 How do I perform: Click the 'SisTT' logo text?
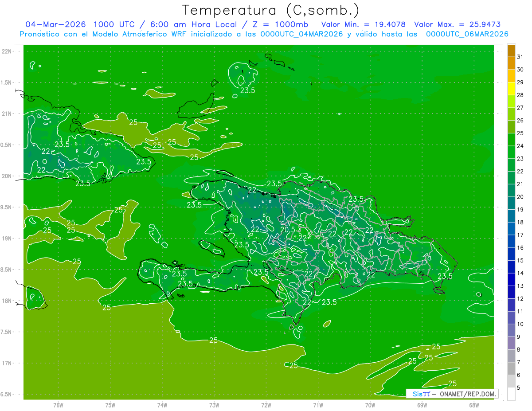(421, 394)
